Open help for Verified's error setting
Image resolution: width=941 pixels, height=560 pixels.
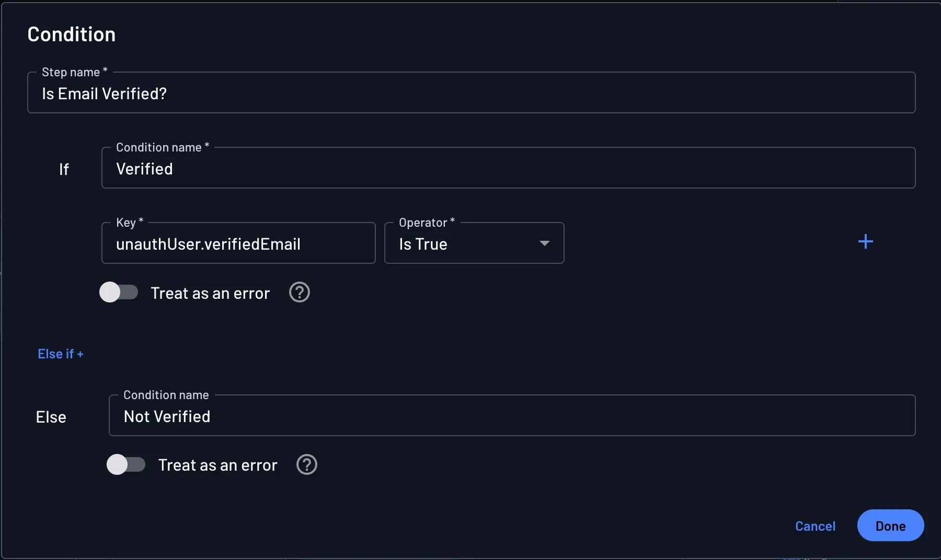[300, 292]
